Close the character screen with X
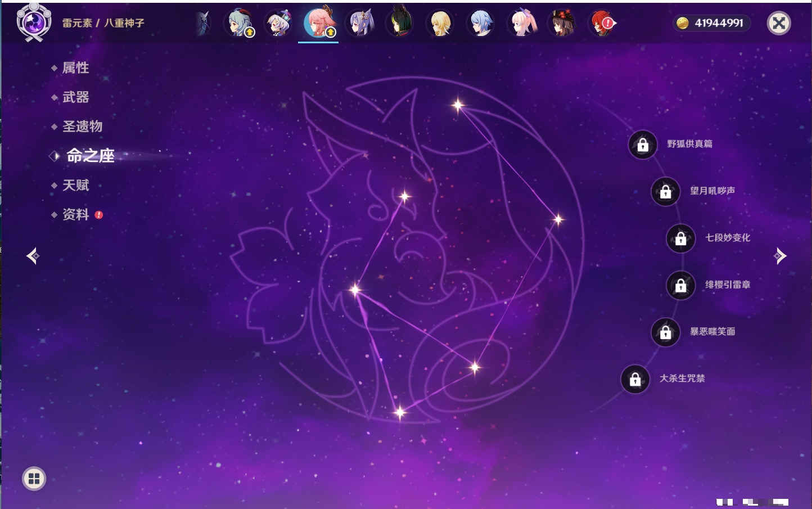This screenshot has width=812, height=509. click(x=779, y=23)
